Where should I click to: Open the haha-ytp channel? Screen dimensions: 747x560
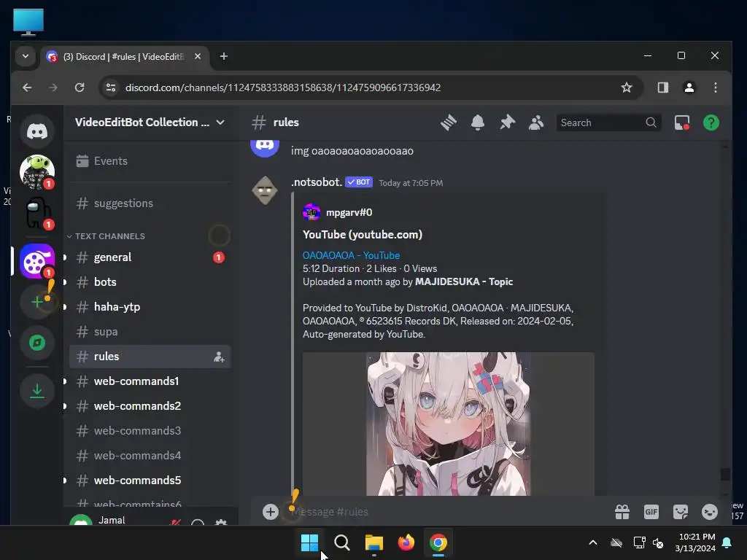pos(150,307)
